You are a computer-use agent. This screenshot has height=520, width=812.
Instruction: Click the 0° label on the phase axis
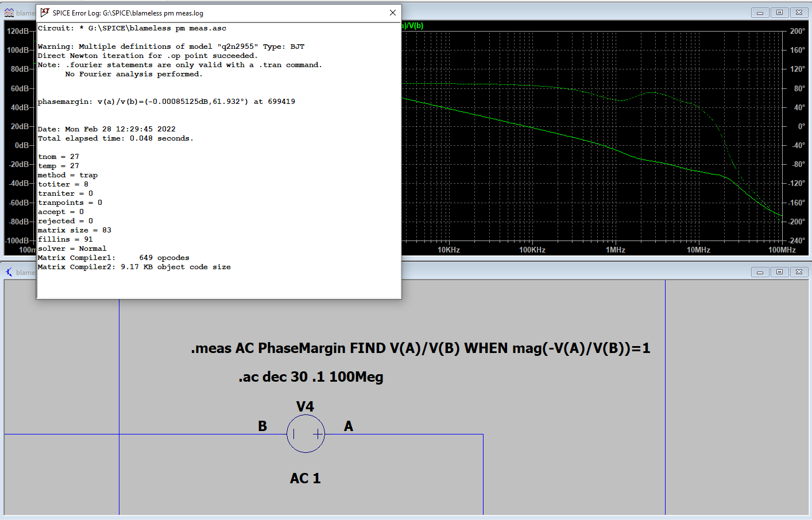(802, 126)
